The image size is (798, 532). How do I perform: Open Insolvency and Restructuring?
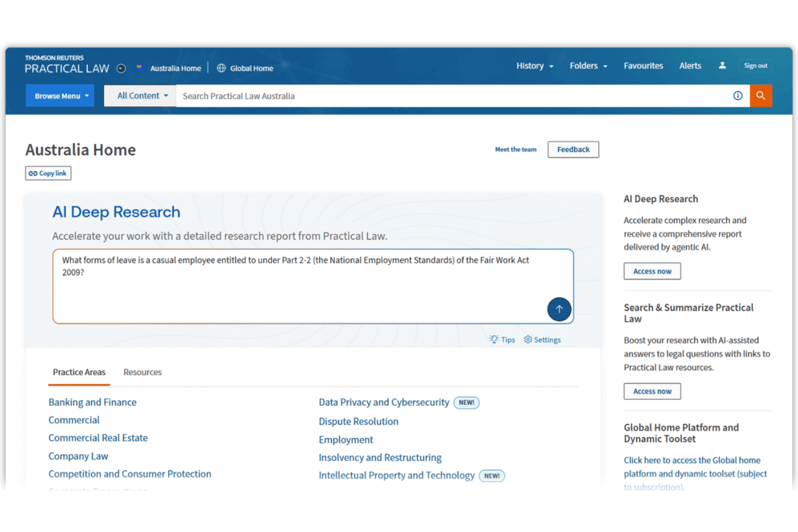[380, 458]
